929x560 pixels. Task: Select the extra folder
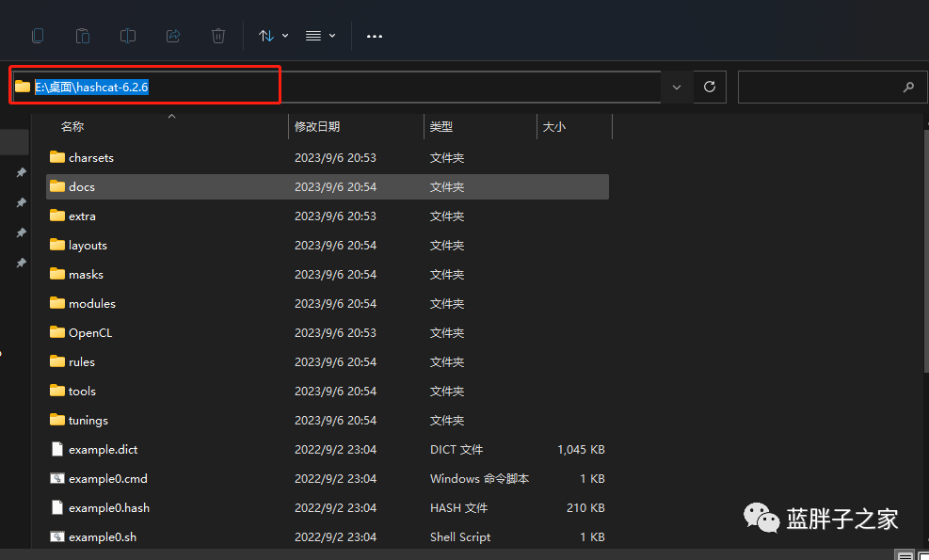coord(327,216)
